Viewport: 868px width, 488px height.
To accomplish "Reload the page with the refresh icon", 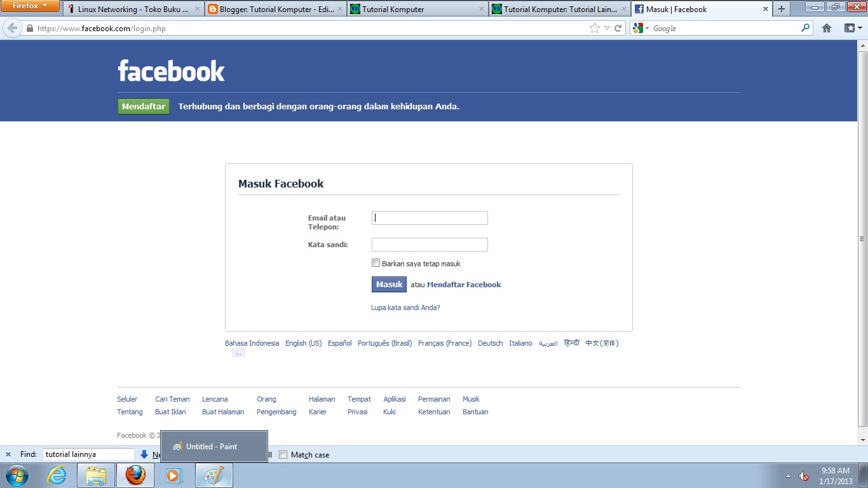I will click(618, 28).
